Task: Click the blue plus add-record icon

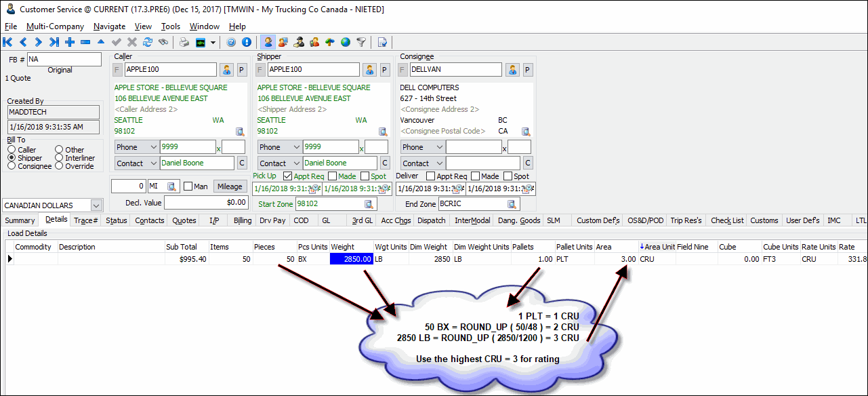Action: tap(70, 42)
